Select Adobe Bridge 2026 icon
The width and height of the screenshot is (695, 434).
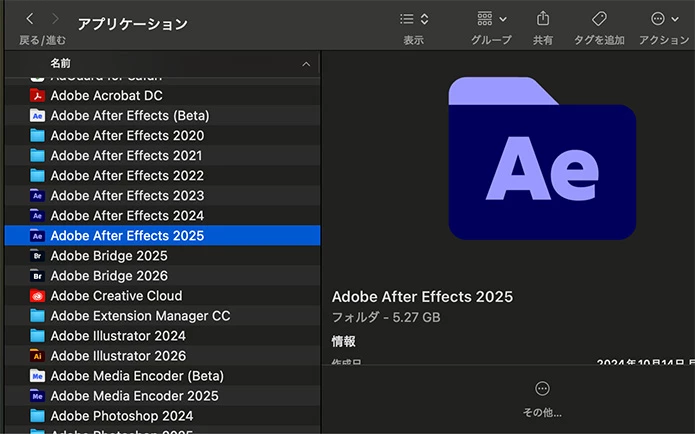point(37,276)
